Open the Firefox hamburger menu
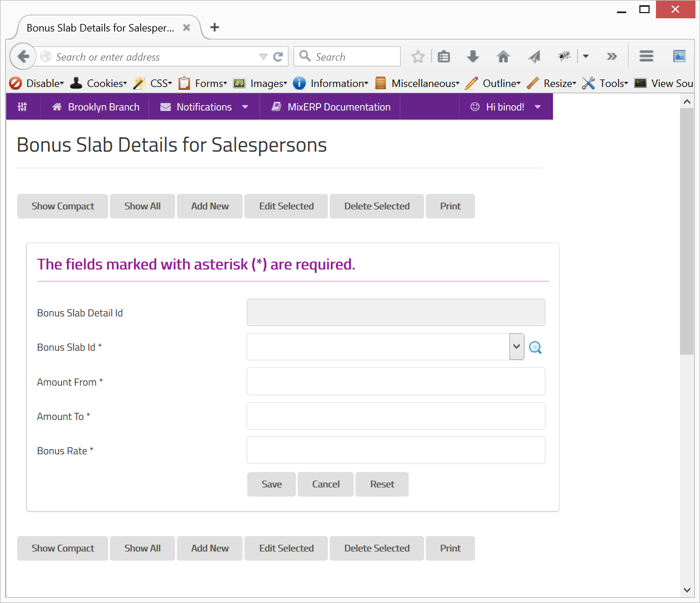This screenshot has height=603, width=700. coord(646,57)
